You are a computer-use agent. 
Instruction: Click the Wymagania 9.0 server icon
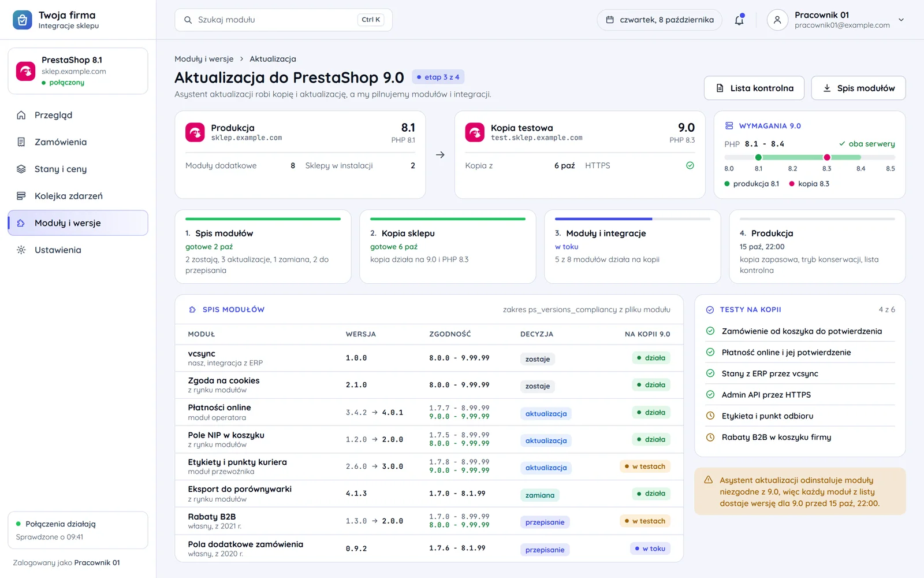pos(729,125)
